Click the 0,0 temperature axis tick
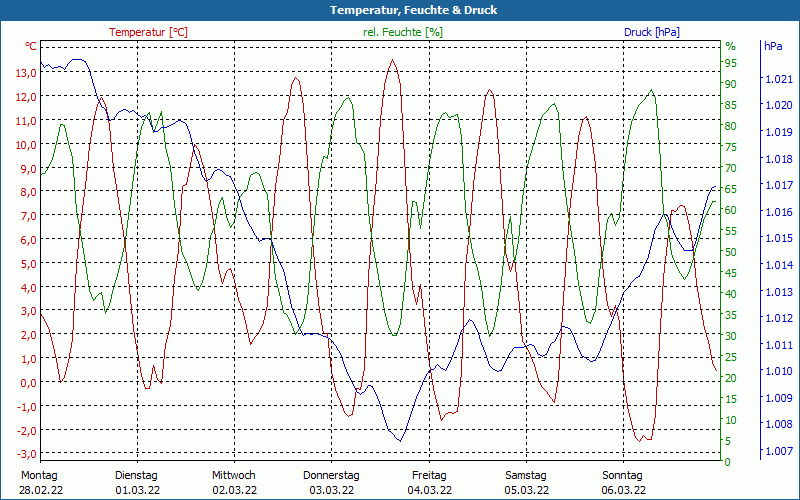 click(x=28, y=382)
